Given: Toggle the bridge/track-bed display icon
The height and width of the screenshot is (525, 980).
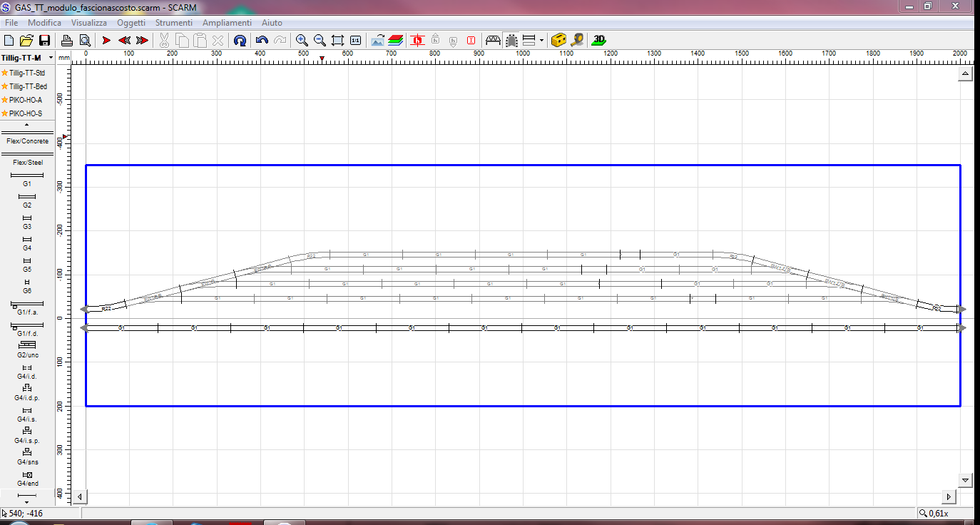Looking at the screenshot, I should (x=493, y=41).
